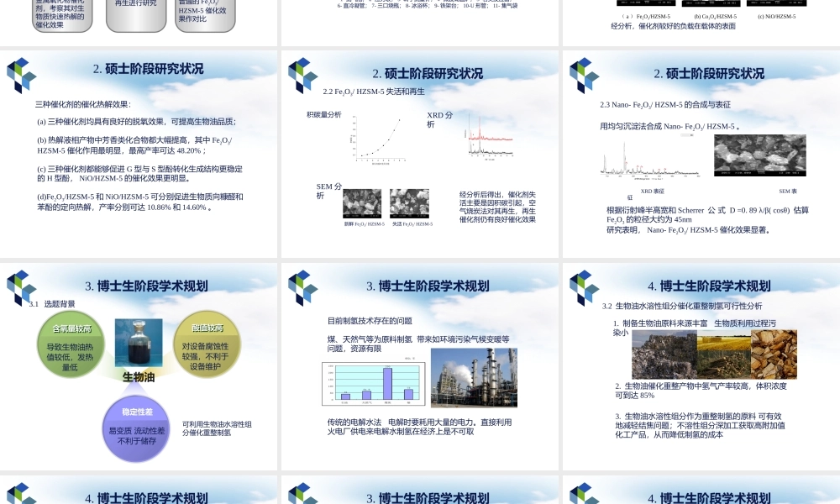This screenshot has height=504, width=840.
Task: Select the leftmost flask shape about 金属氧化物催化剂
Action: pyautogui.click(x=61, y=17)
